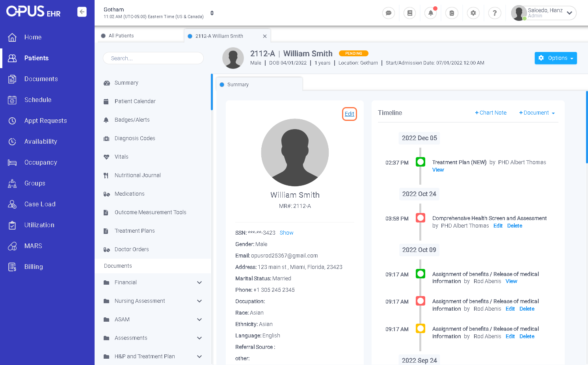This screenshot has width=588, height=365.
Task: Open the Availability section icon
Action: click(12, 141)
